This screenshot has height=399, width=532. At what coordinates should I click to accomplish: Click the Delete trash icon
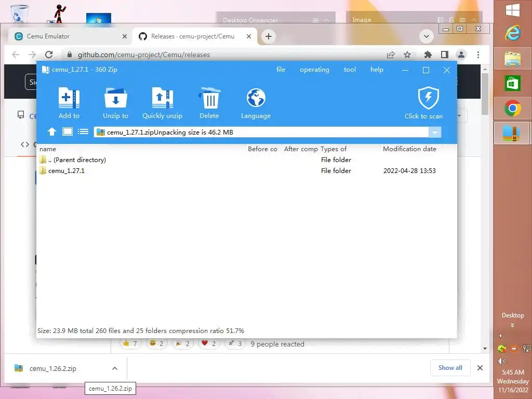(x=209, y=103)
